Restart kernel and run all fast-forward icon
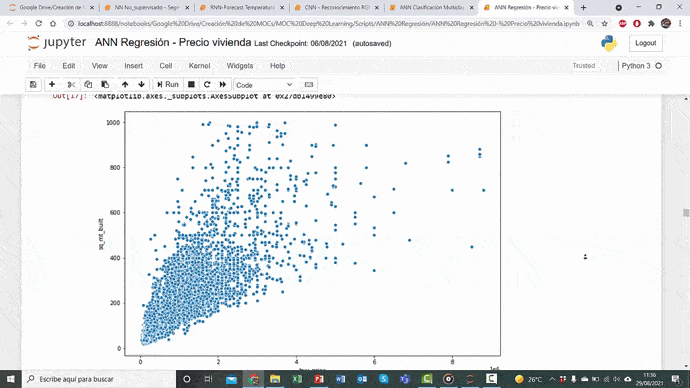The height and width of the screenshot is (388, 690). point(223,84)
